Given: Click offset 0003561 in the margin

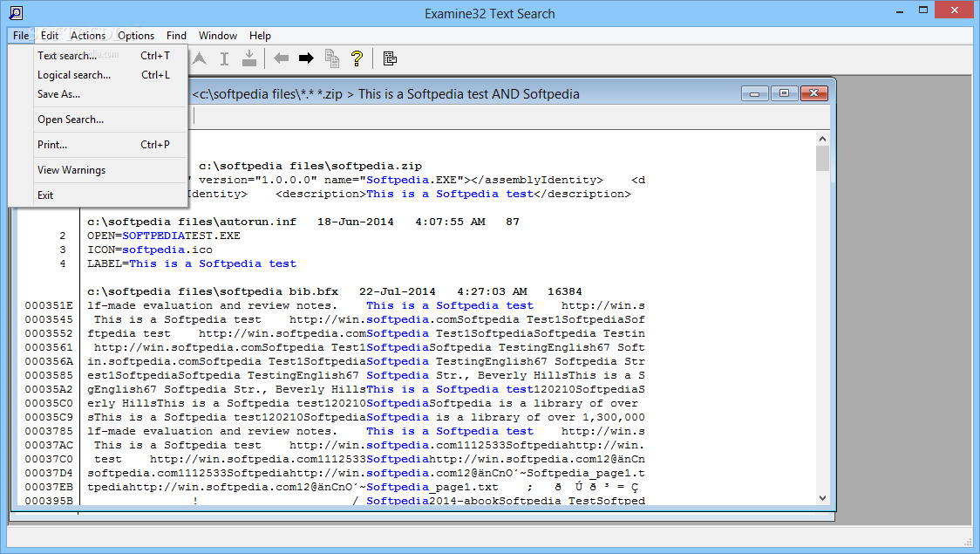Looking at the screenshot, I should click(x=49, y=347).
